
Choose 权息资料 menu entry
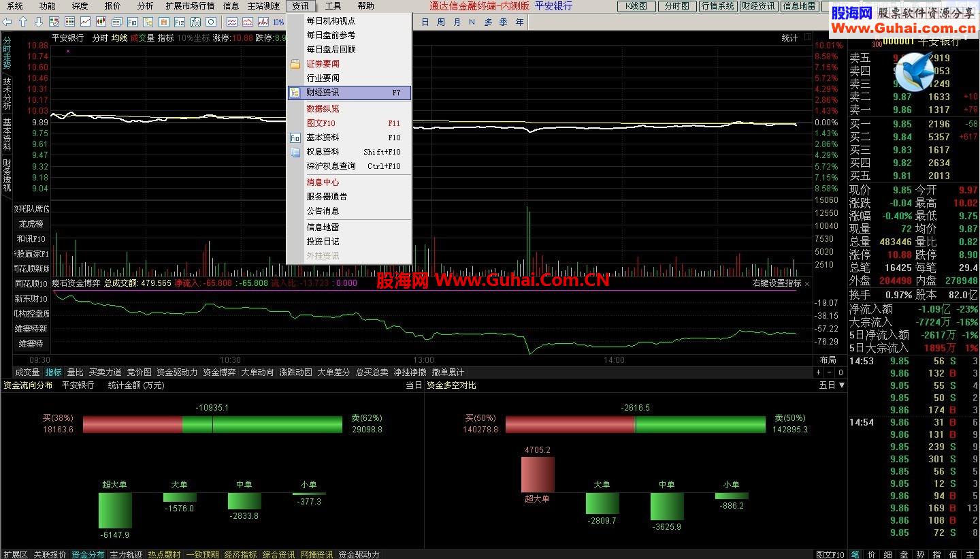(349, 152)
